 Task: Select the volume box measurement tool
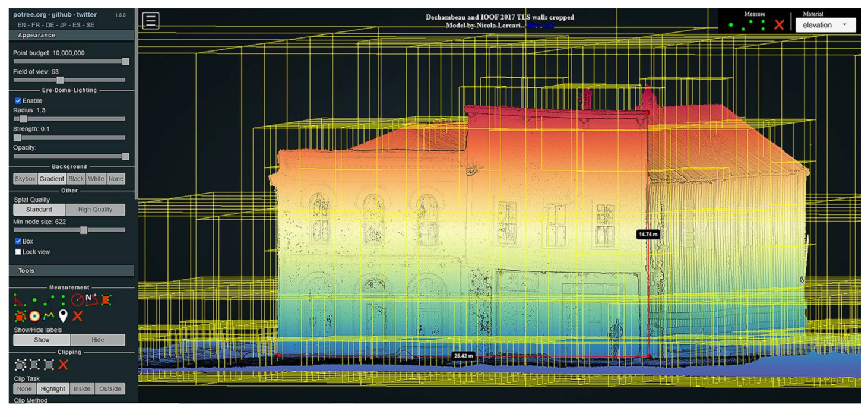[20, 316]
